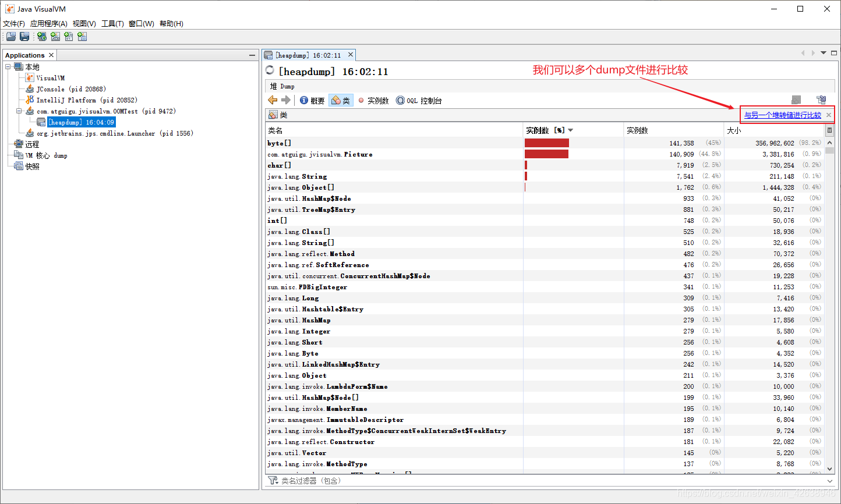Select the sun.misc.FDBigInteger row
841x504 pixels.
click(x=545, y=287)
